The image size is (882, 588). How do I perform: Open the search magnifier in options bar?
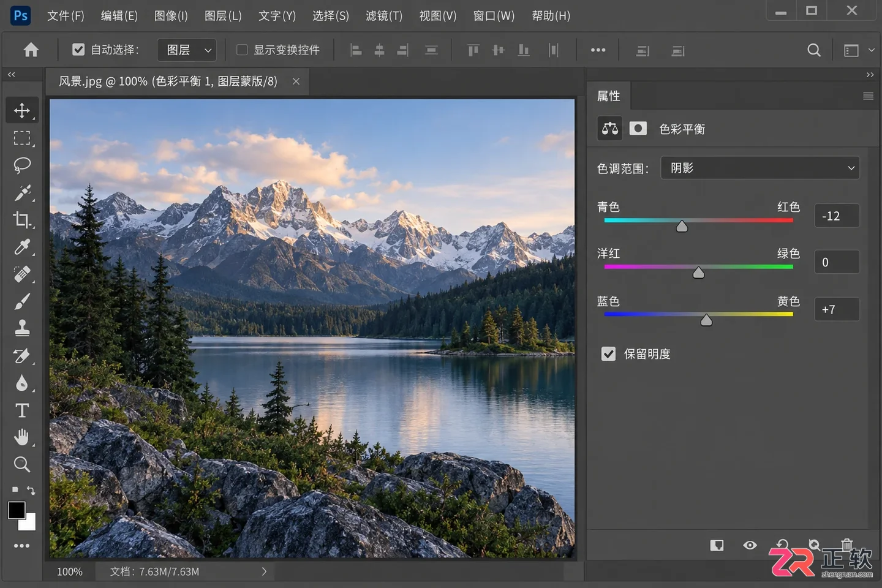(813, 50)
